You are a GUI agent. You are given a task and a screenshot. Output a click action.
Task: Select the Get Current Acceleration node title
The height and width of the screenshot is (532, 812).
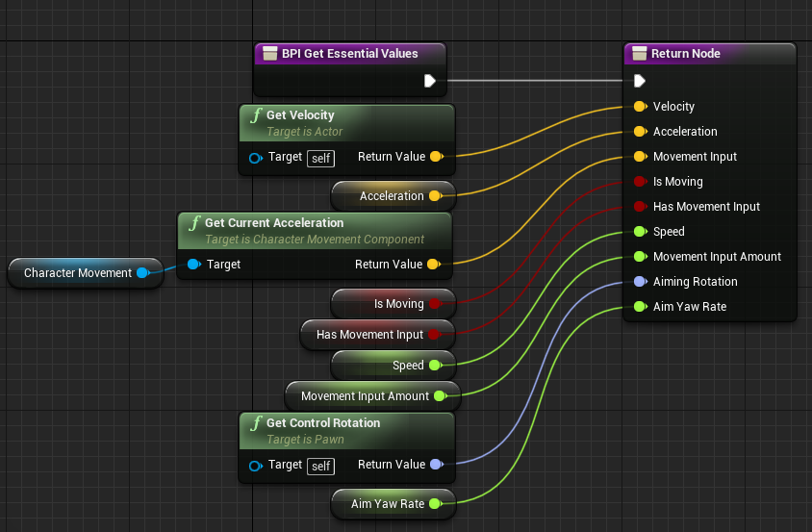pyautogui.click(x=274, y=223)
